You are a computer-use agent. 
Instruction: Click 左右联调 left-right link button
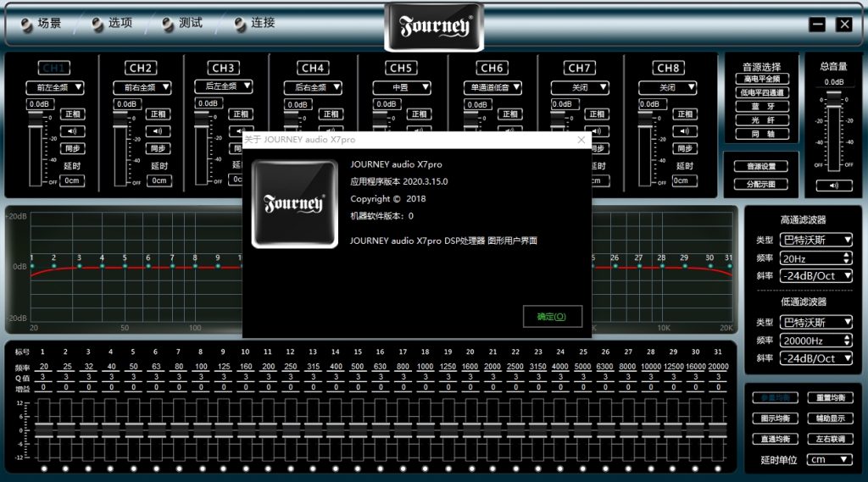click(x=831, y=439)
